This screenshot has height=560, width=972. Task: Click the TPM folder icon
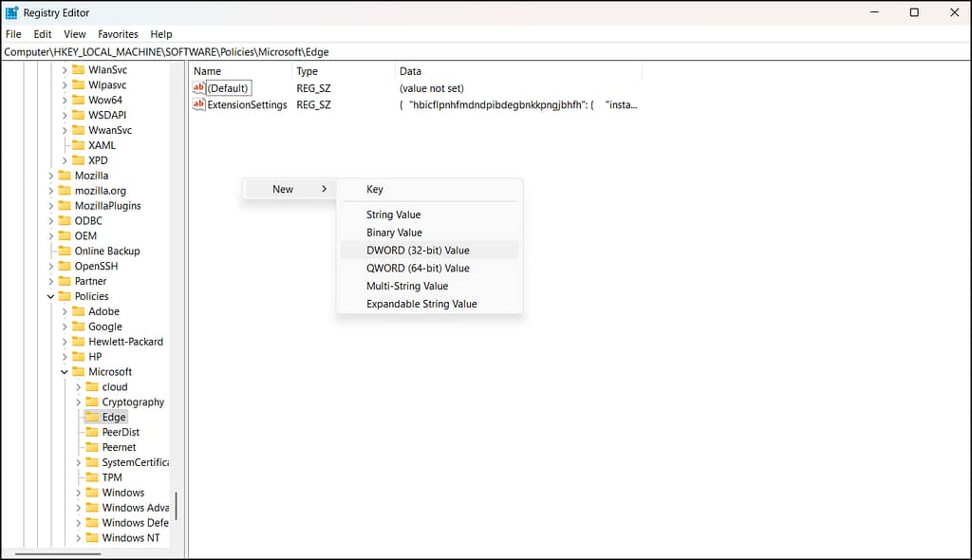click(x=92, y=477)
